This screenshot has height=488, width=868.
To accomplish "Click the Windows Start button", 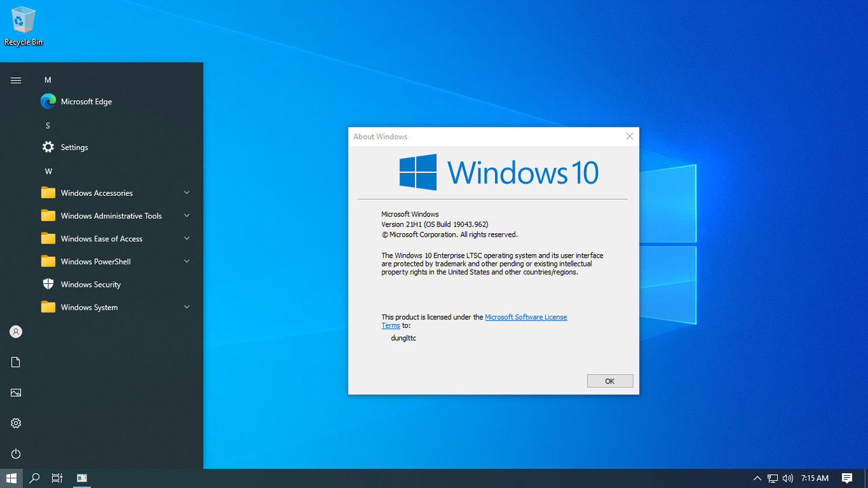I will point(11,478).
